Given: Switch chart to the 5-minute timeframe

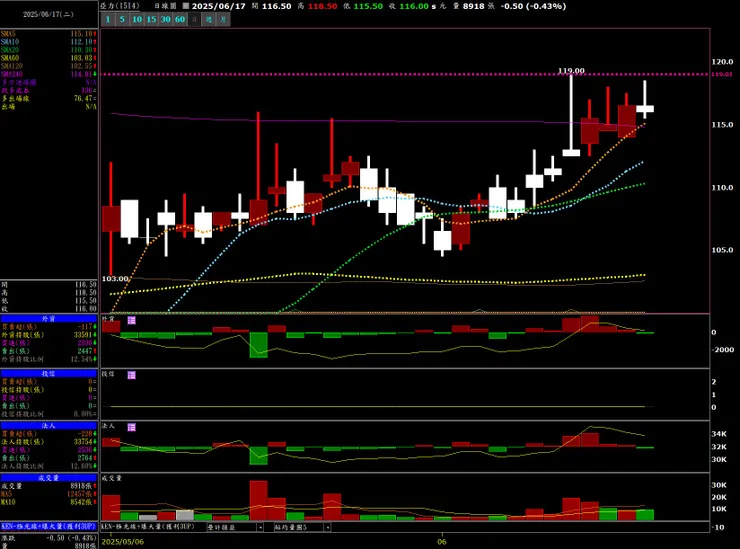Looking at the screenshot, I should click(122, 19).
